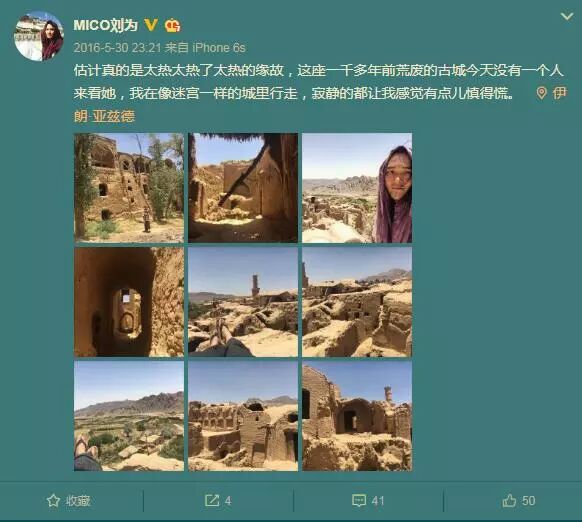
Task: Click the iPhone 6s source link
Action: click(219, 48)
